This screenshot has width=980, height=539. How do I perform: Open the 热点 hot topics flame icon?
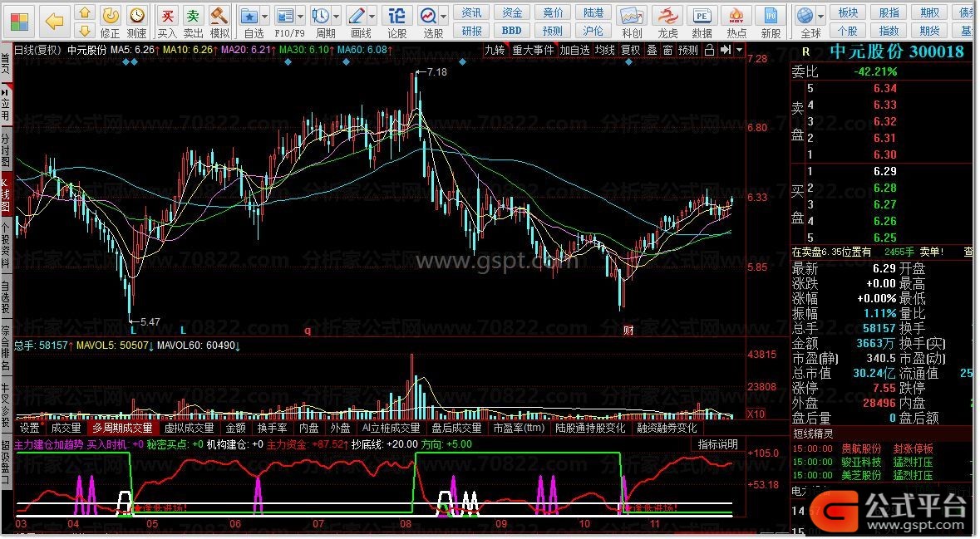tap(736, 22)
